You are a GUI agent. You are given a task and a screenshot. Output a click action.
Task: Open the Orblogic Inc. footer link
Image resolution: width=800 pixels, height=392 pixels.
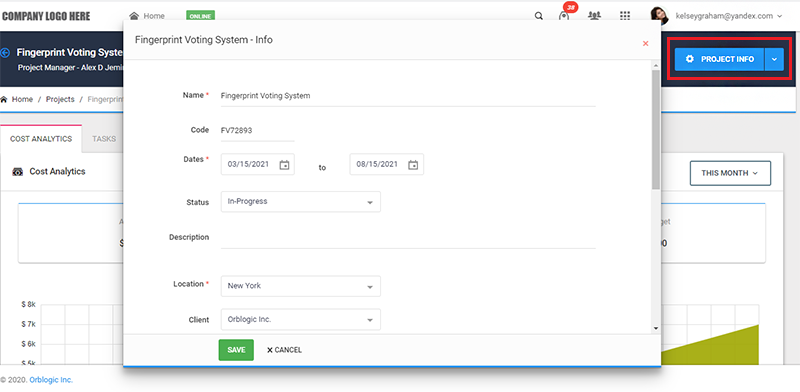click(51, 380)
